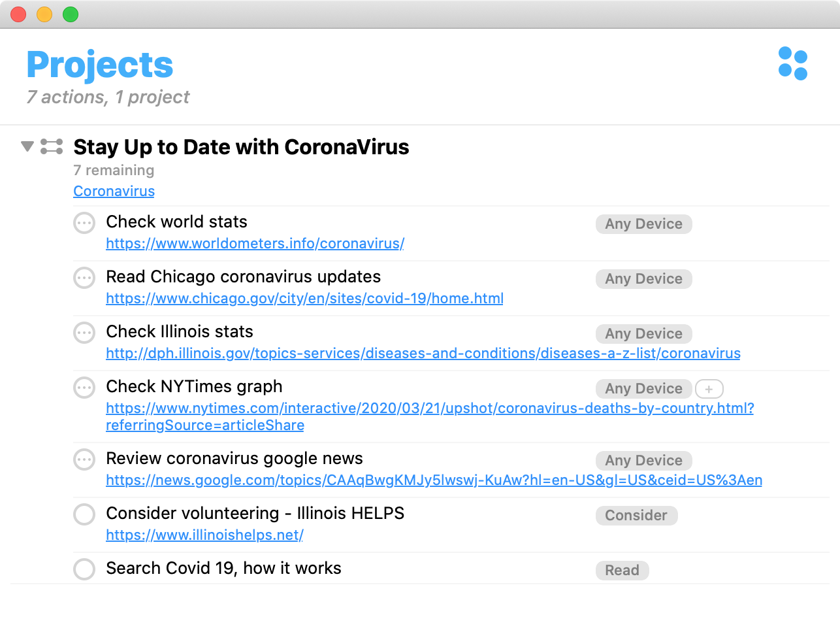Click the Read tag on Search Covid task
The width and height of the screenshot is (840, 617).
pos(622,570)
